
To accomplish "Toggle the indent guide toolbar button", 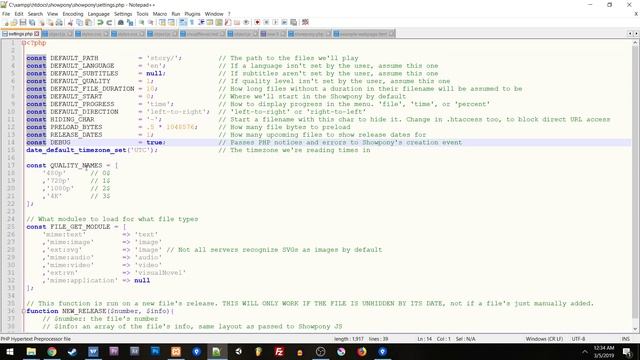I will (x=201, y=22).
